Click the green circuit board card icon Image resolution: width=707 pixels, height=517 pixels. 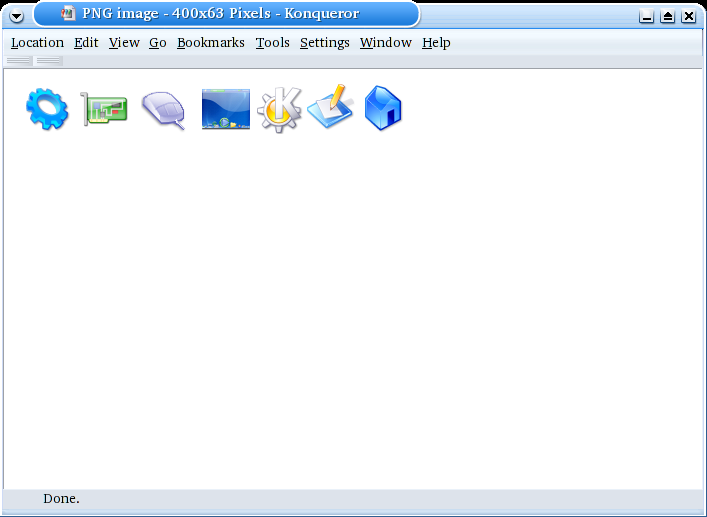[104, 109]
